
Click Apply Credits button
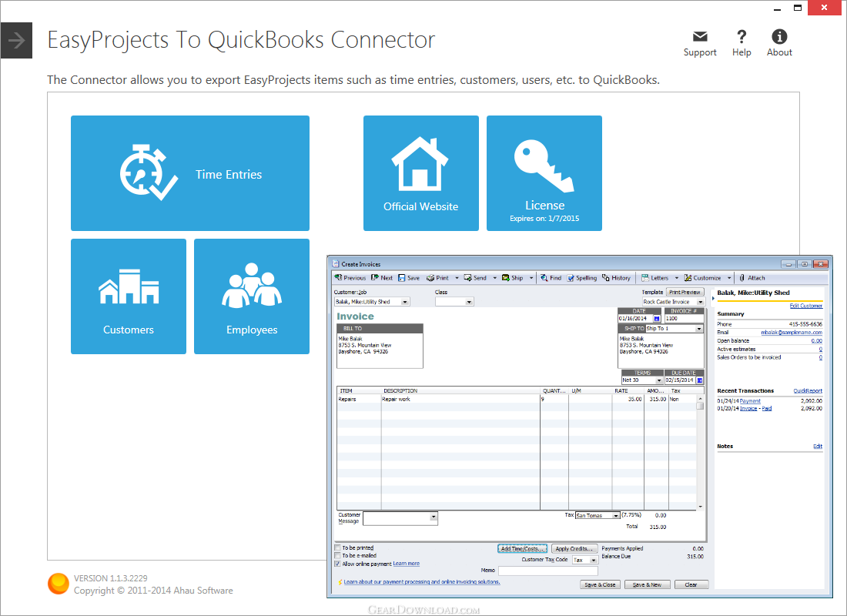tap(574, 548)
